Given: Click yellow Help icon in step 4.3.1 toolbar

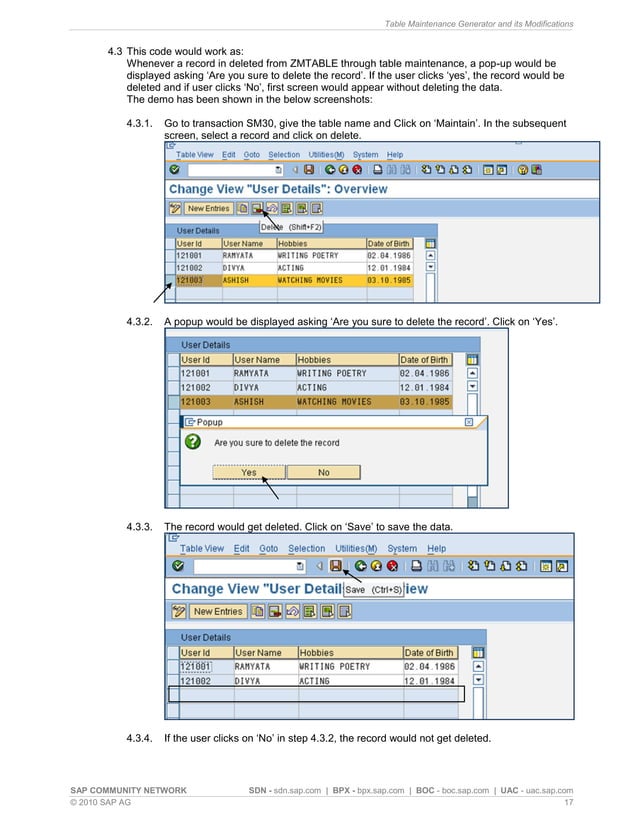Looking at the screenshot, I should coord(523,170).
